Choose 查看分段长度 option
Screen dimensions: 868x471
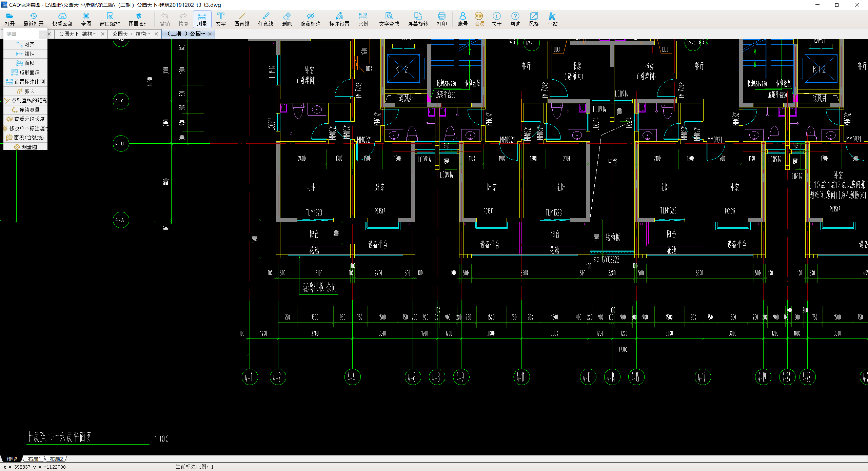(25, 119)
